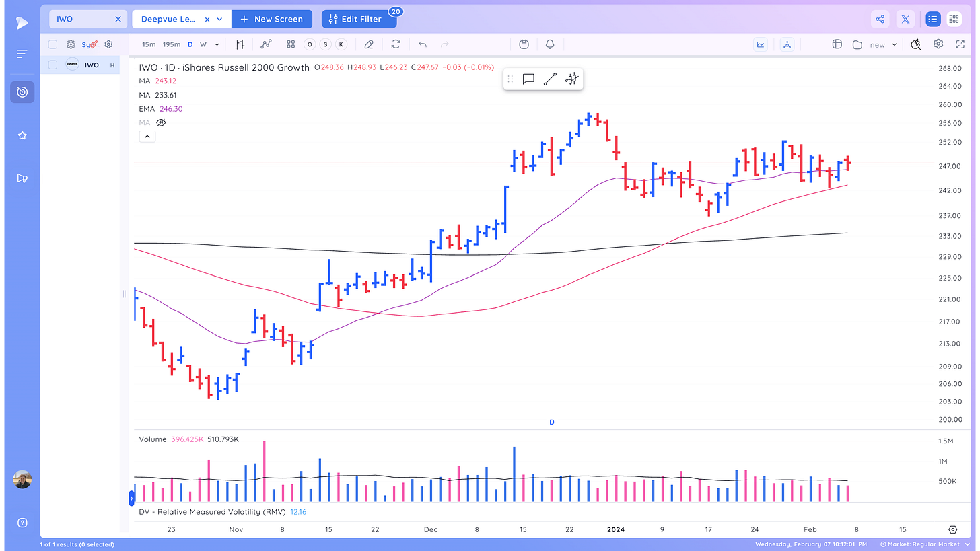Share to X (Twitter) icon
The height and width of the screenshot is (551, 980).
pos(906,19)
